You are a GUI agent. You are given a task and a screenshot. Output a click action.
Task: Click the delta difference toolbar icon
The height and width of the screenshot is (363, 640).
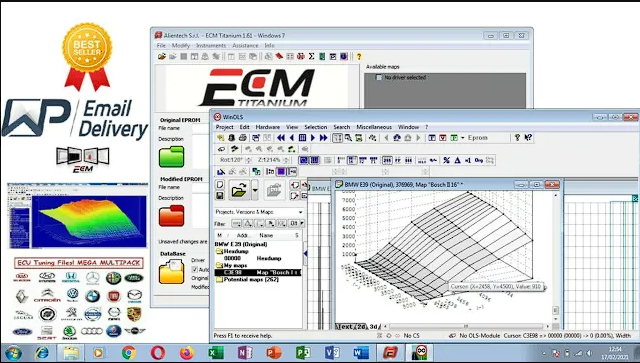(457, 160)
